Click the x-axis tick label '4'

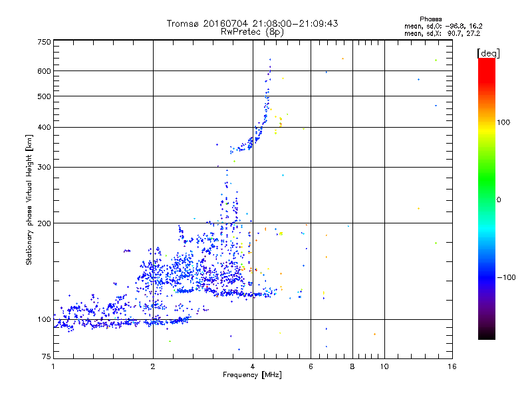click(x=253, y=366)
